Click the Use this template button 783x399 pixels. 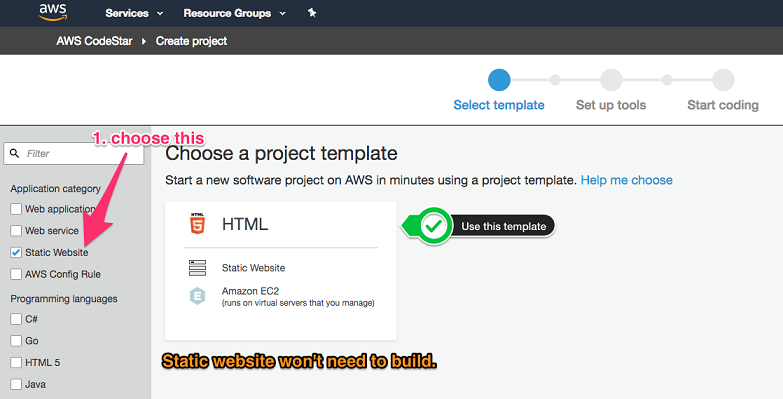pyautogui.click(x=503, y=226)
